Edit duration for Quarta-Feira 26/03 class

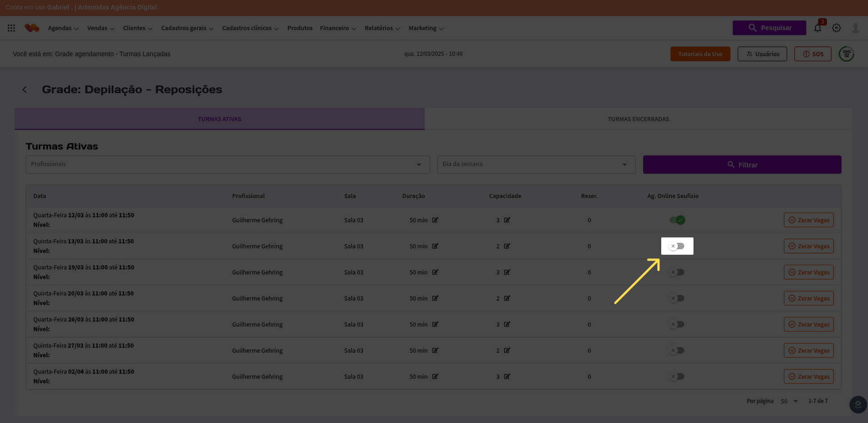435,324
